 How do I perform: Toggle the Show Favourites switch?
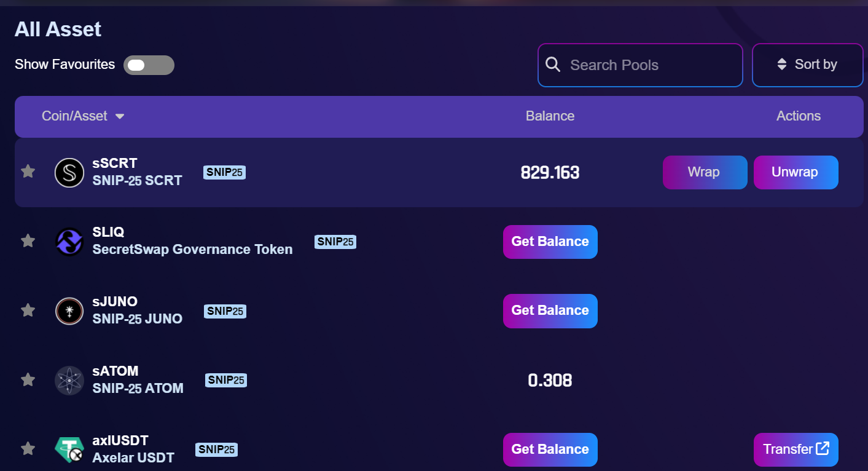[149, 65]
